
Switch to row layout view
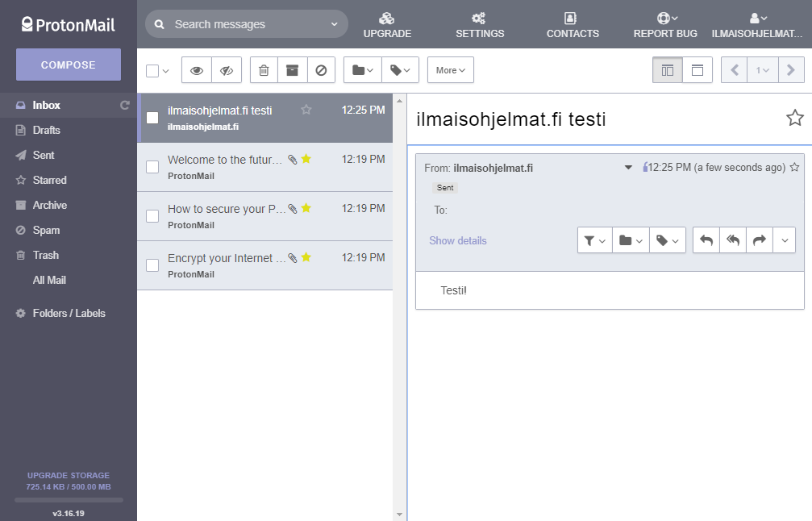(x=697, y=70)
